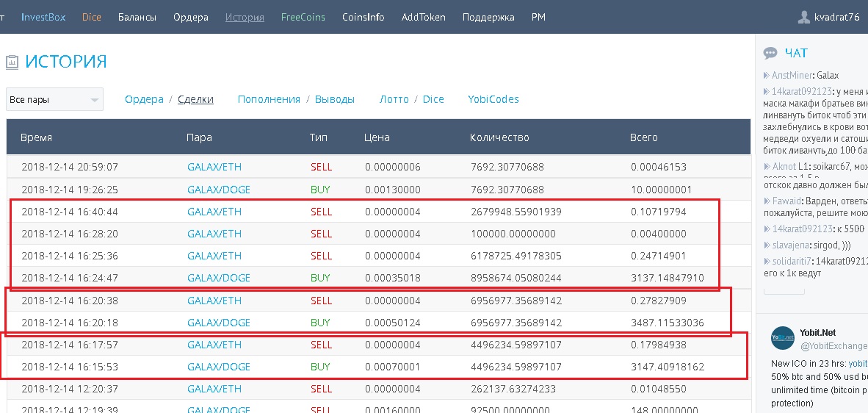868x413 pixels.
Task: Click the timestamp 2018-12-14 16:20:18
Action: tap(70, 323)
